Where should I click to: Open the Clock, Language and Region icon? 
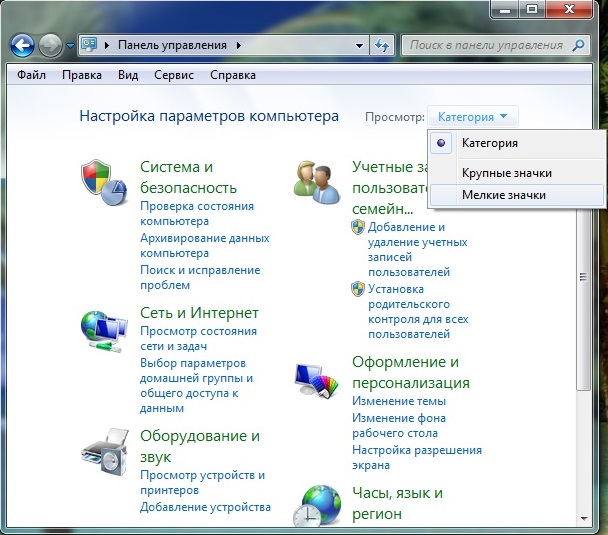tap(316, 506)
